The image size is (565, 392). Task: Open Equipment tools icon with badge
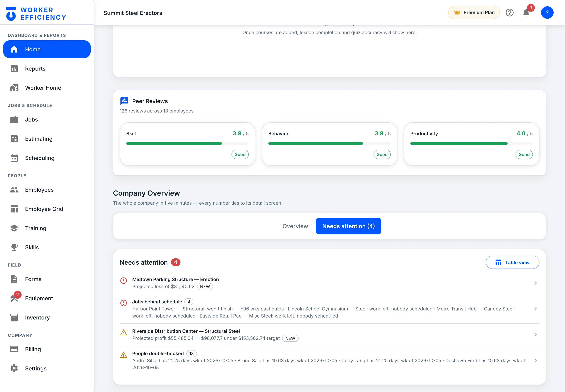pos(15,297)
